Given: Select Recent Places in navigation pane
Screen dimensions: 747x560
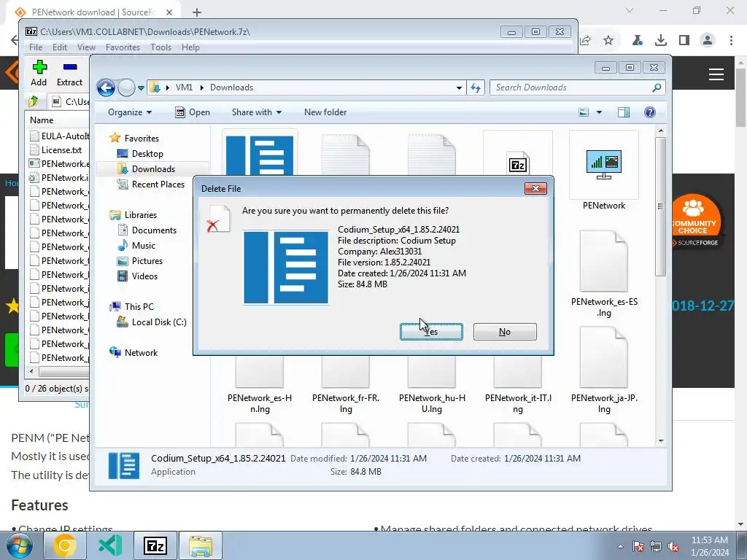Looking at the screenshot, I should coord(158,184).
